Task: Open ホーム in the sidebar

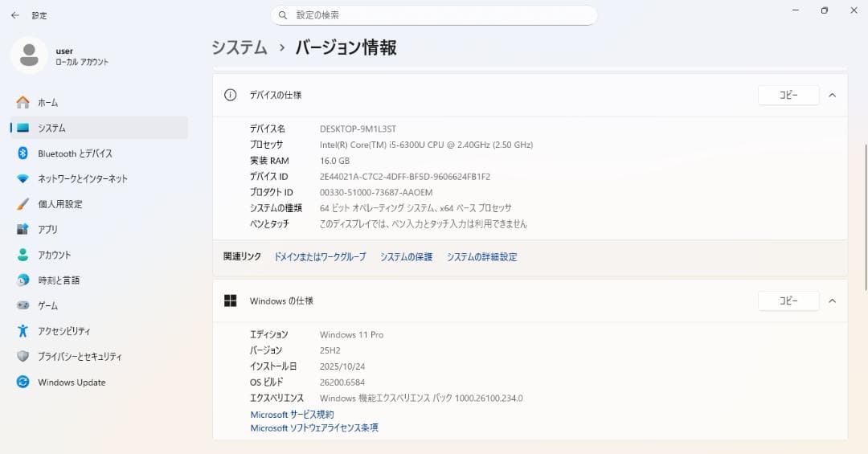Action: (x=100, y=102)
